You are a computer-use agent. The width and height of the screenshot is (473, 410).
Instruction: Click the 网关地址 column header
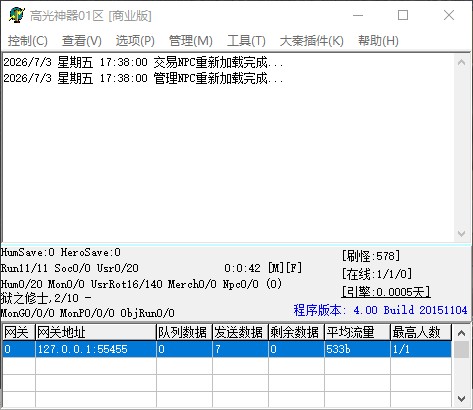point(96,332)
